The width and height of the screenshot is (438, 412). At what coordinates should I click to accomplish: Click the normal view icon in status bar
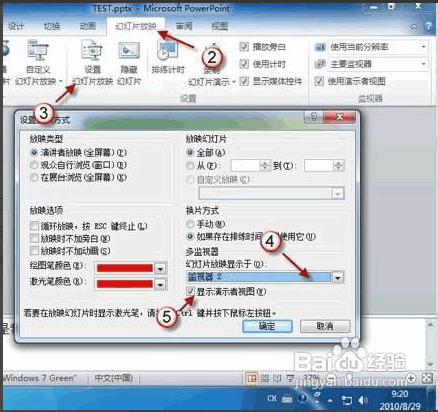(x=252, y=378)
